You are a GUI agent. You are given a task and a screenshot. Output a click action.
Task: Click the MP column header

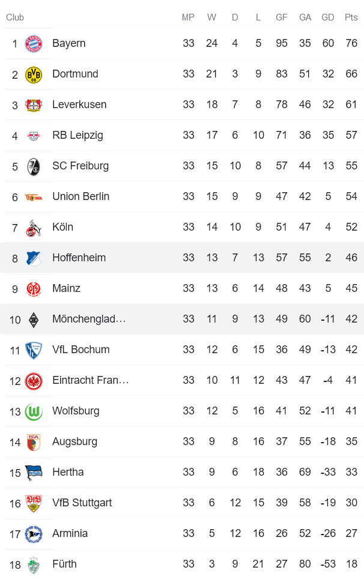click(x=188, y=17)
